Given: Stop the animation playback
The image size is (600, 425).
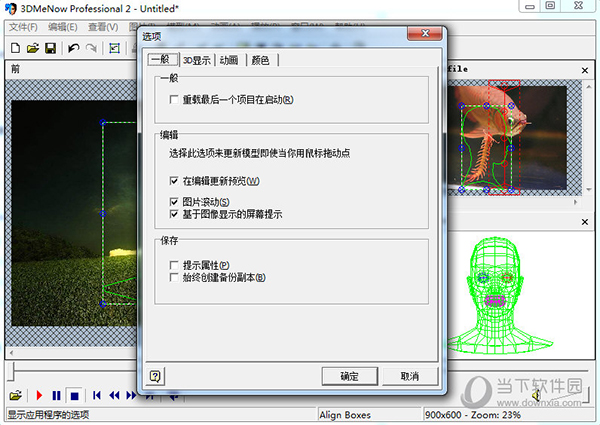Looking at the screenshot, I should pyautogui.click(x=74, y=396).
